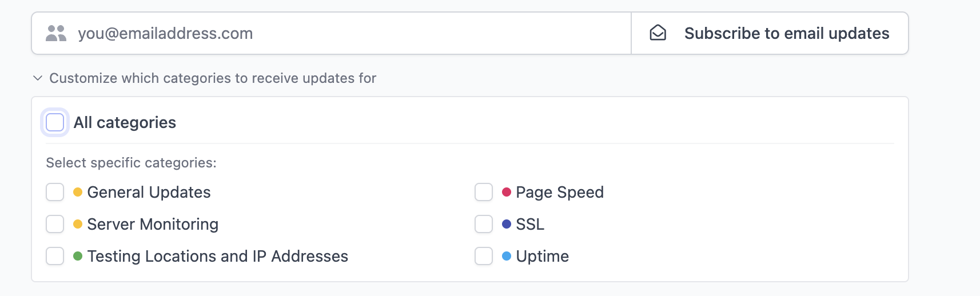980x296 pixels.
Task: Click the light blue dot beside Uptime
Action: point(507,256)
